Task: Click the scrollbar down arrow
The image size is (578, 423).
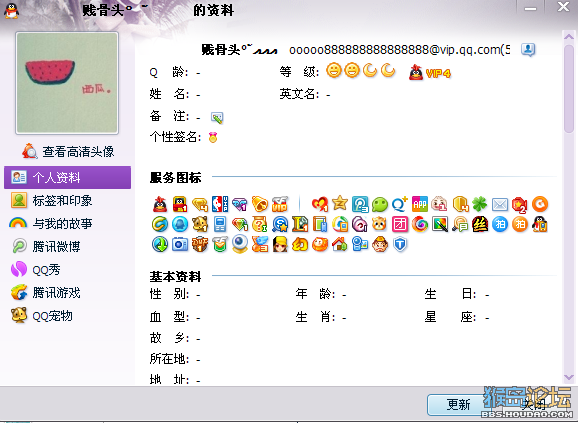Action: coord(569,377)
